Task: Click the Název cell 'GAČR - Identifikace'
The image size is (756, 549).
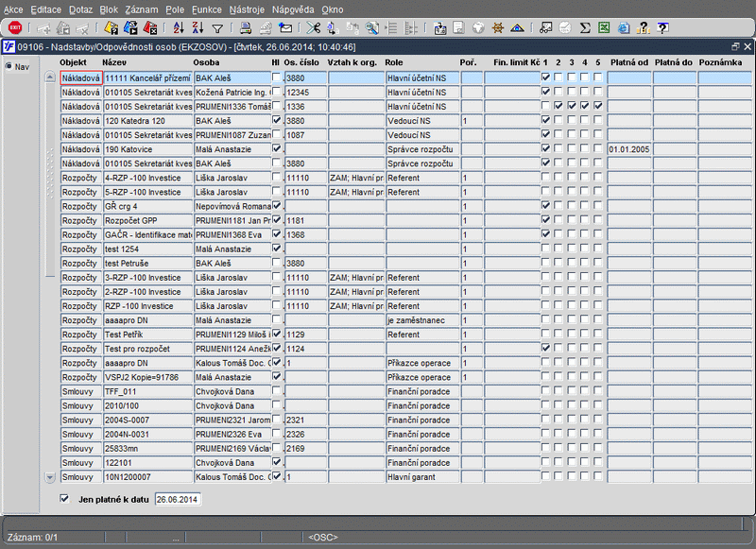Action: click(148, 235)
